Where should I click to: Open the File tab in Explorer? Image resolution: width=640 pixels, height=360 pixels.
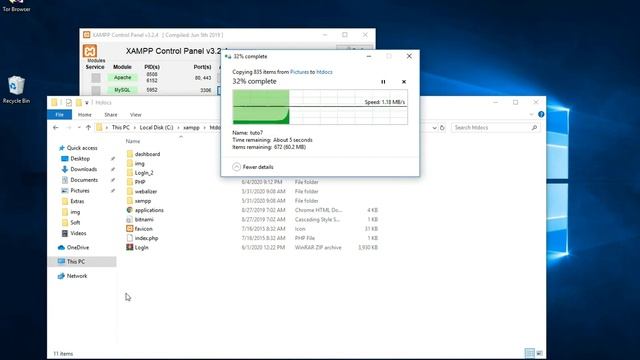click(60, 115)
